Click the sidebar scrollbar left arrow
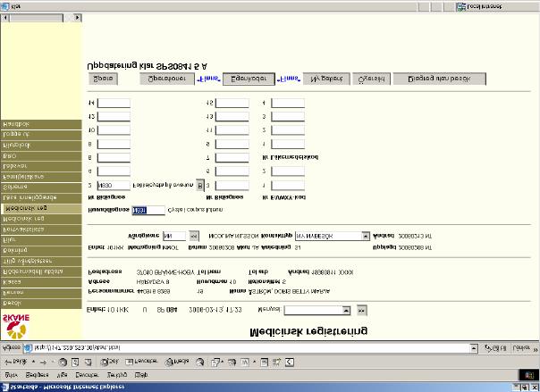The width and height of the screenshot is (540, 392). (4, 18)
